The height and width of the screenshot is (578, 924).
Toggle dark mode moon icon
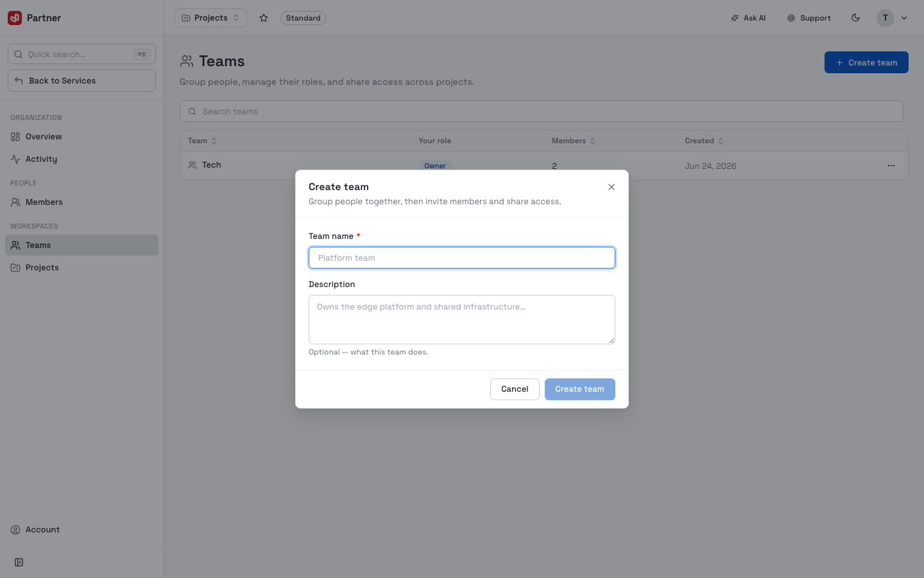click(855, 18)
